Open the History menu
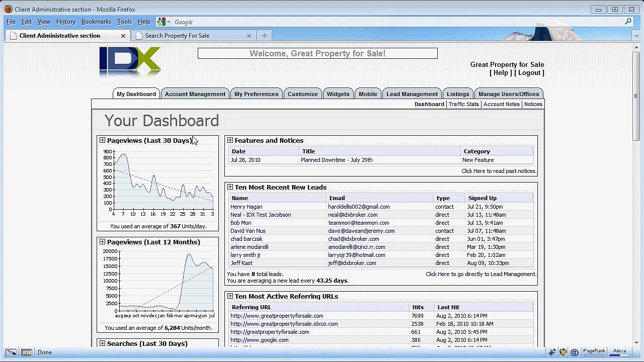Viewport: 644px width, 362px height. (66, 22)
